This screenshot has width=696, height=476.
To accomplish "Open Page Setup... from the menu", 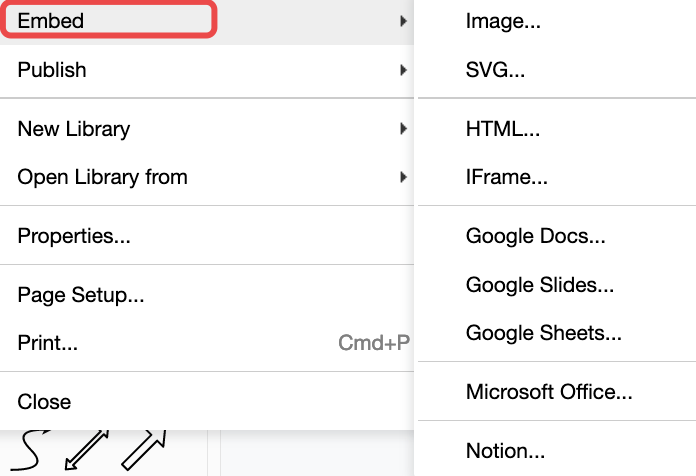I will pyautogui.click(x=81, y=295).
